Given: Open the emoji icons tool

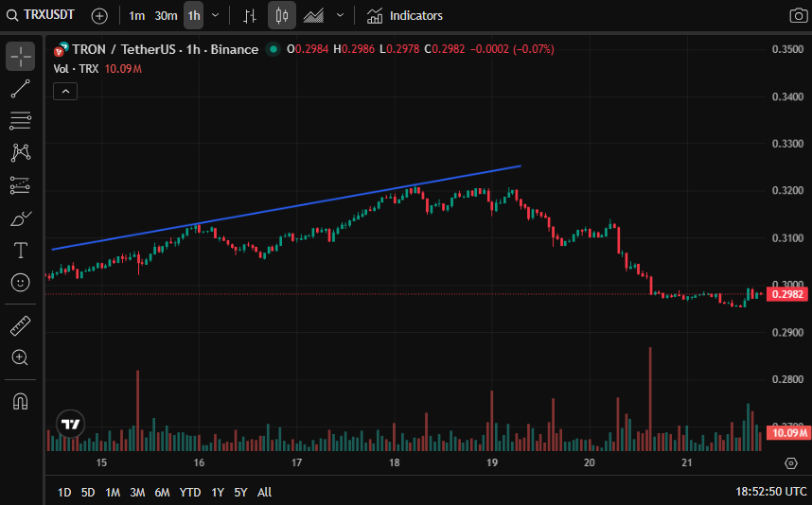Looking at the screenshot, I should (20, 283).
